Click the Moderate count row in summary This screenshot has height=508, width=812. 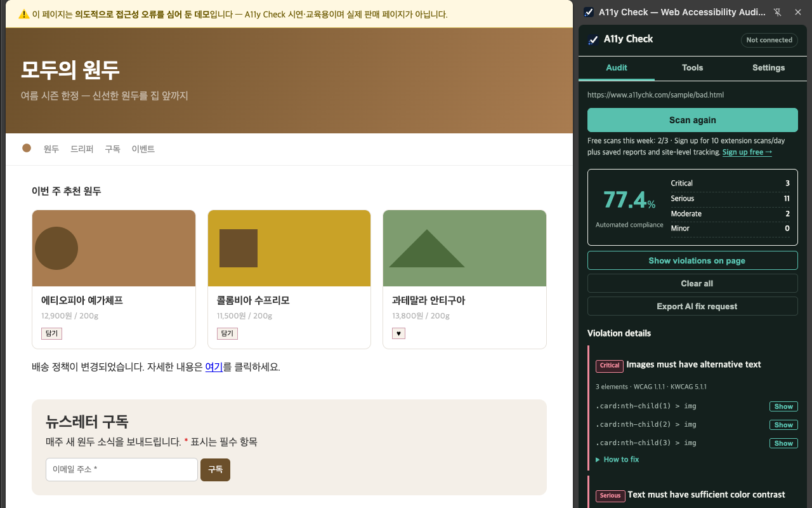point(730,214)
